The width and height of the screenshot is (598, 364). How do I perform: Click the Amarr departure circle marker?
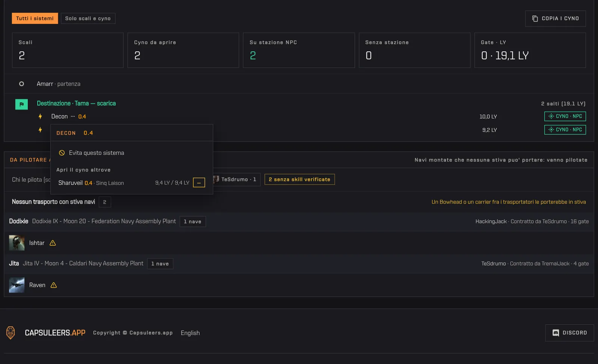click(x=22, y=84)
